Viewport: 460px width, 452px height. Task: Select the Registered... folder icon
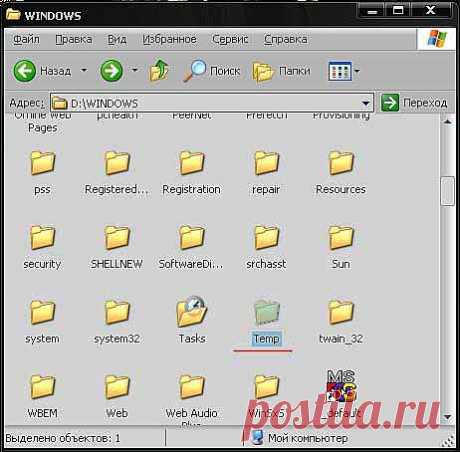point(117,163)
